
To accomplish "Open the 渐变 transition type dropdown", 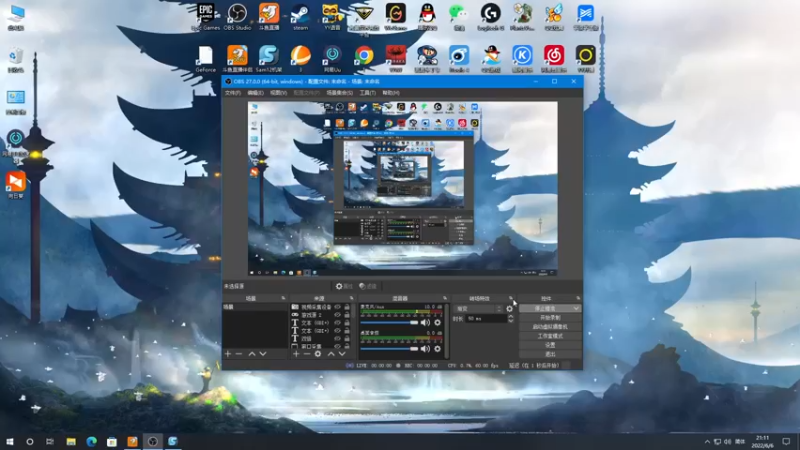I will click(x=479, y=309).
